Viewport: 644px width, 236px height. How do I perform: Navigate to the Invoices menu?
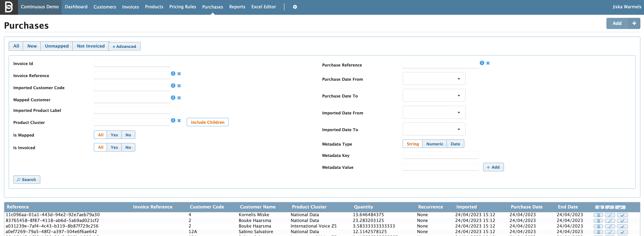tap(130, 7)
